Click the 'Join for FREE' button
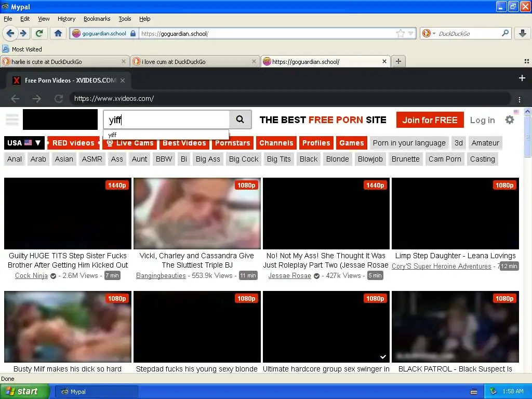Viewport: 532px width, 399px height. click(430, 120)
